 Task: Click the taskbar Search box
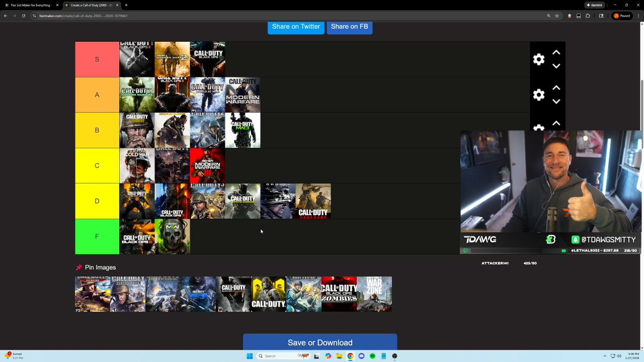(x=283, y=356)
